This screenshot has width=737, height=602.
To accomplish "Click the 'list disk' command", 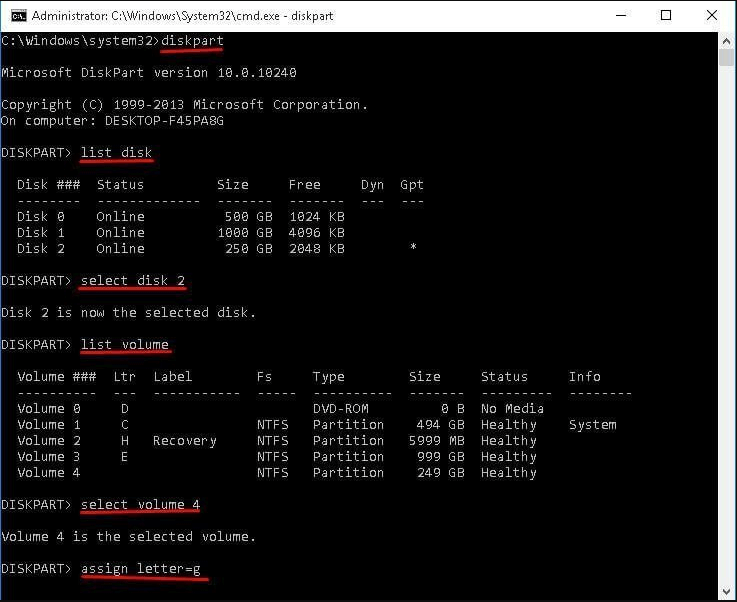I will pos(117,153).
